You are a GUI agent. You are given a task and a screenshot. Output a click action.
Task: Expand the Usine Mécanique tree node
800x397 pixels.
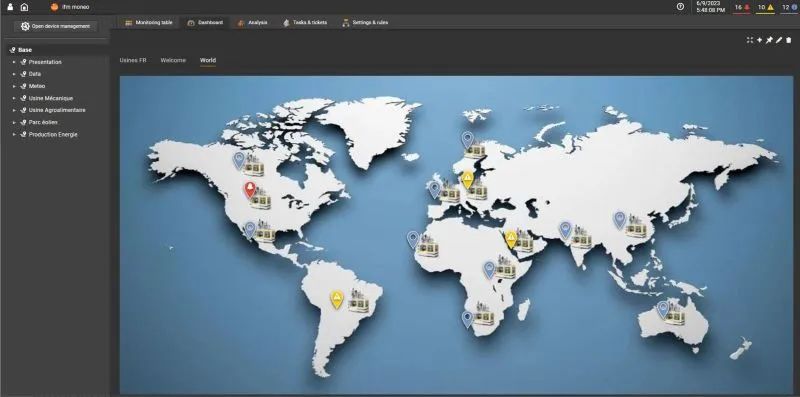point(14,98)
